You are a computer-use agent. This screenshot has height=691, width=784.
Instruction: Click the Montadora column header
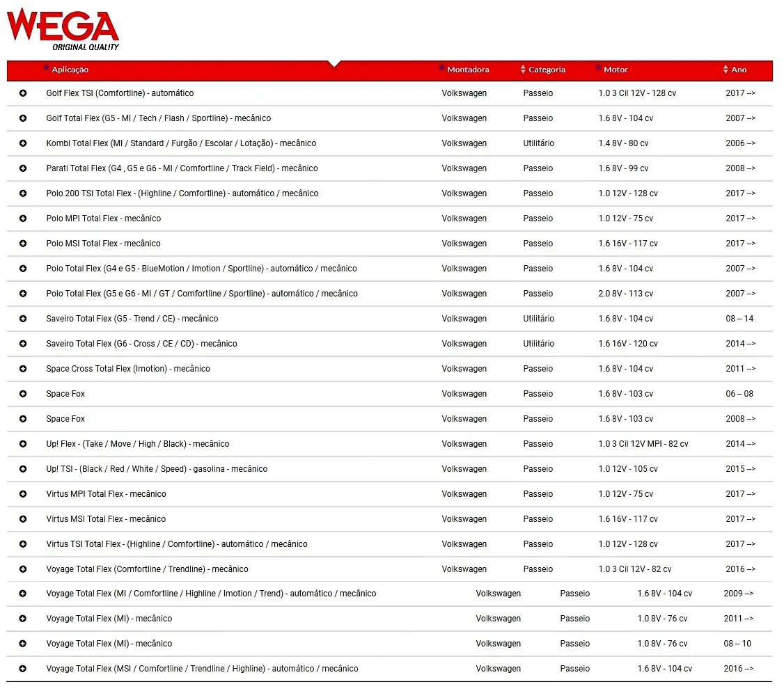[467, 70]
